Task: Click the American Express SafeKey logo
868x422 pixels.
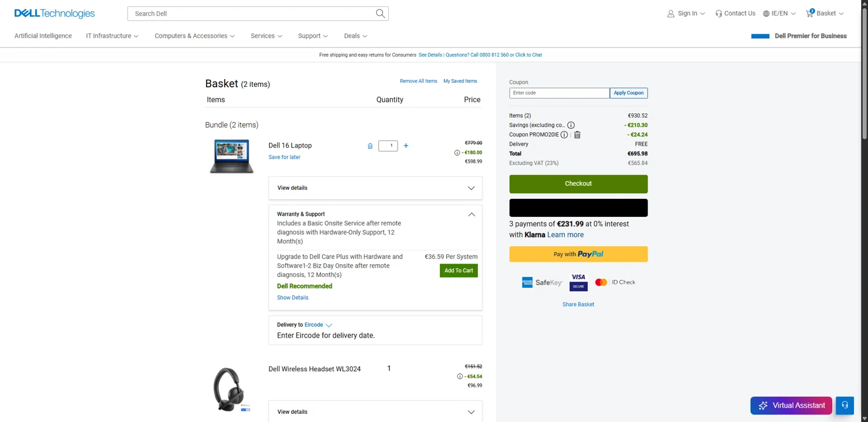Action: pyautogui.click(x=542, y=282)
